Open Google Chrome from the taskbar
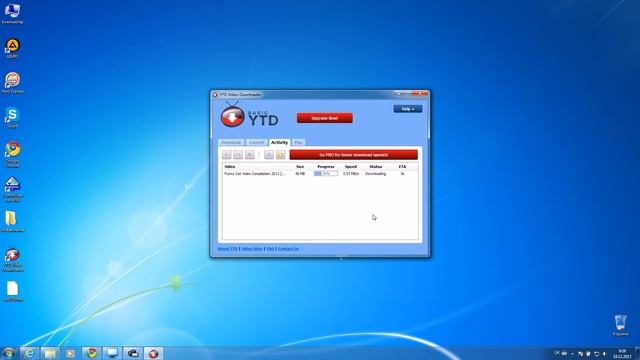The image size is (640, 360). 91,353
